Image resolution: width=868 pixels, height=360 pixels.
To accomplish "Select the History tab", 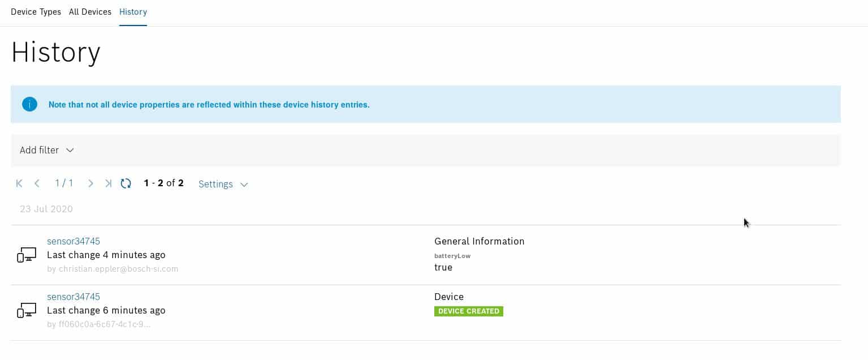I will 133,12.
